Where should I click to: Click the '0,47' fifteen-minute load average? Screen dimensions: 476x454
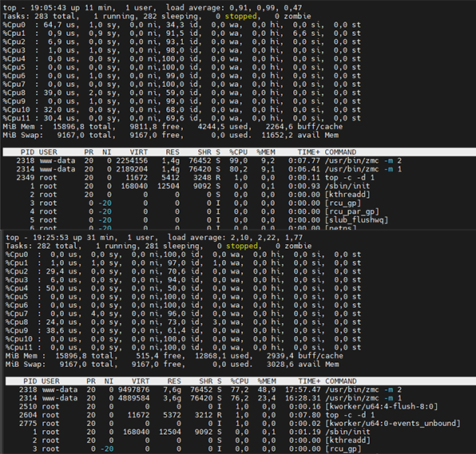tap(293, 8)
